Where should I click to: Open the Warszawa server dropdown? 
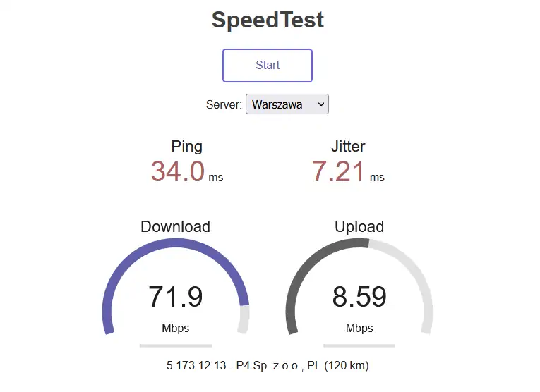pos(287,104)
